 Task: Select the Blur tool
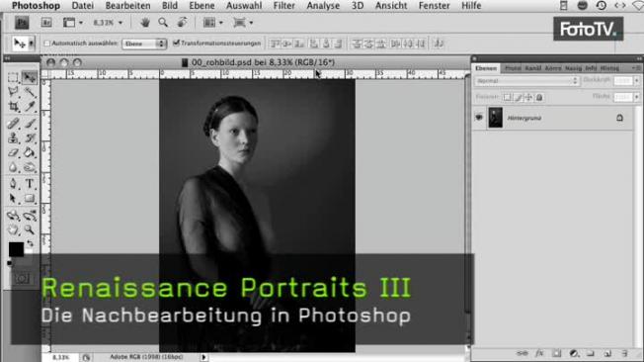(13, 167)
